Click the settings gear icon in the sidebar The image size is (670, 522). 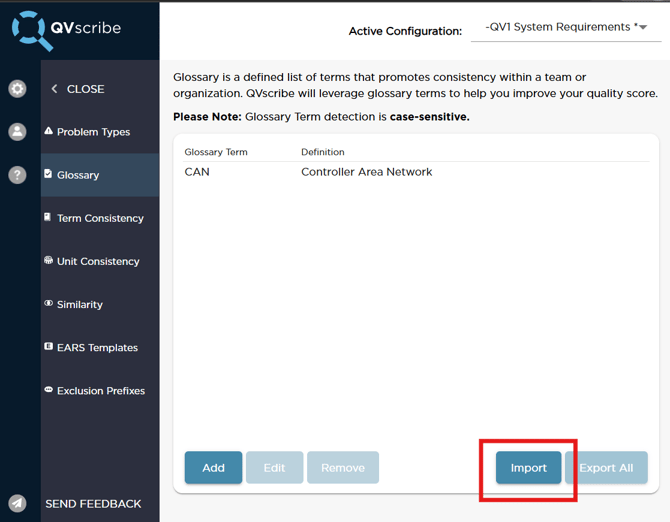(x=17, y=89)
